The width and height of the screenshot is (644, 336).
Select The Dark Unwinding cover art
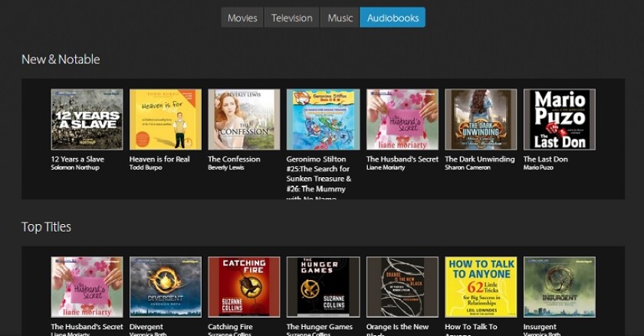pyautogui.click(x=481, y=119)
